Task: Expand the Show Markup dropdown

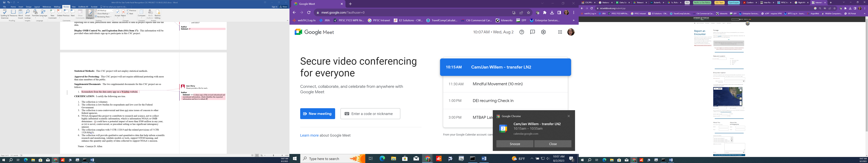Action: 103,13
